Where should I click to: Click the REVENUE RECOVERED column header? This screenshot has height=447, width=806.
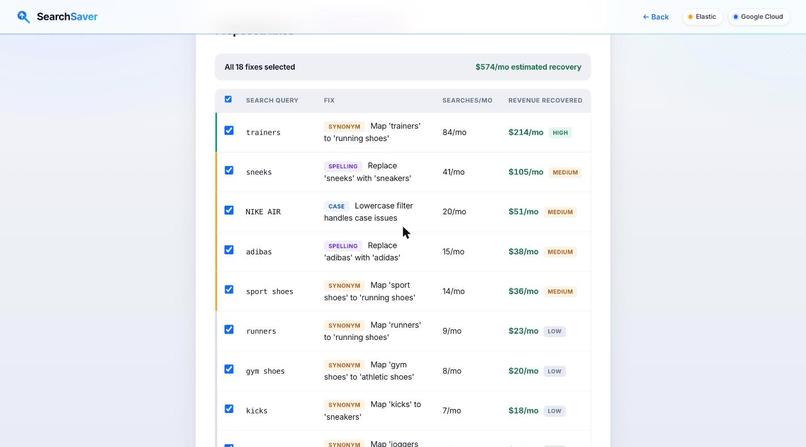coord(545,100)
